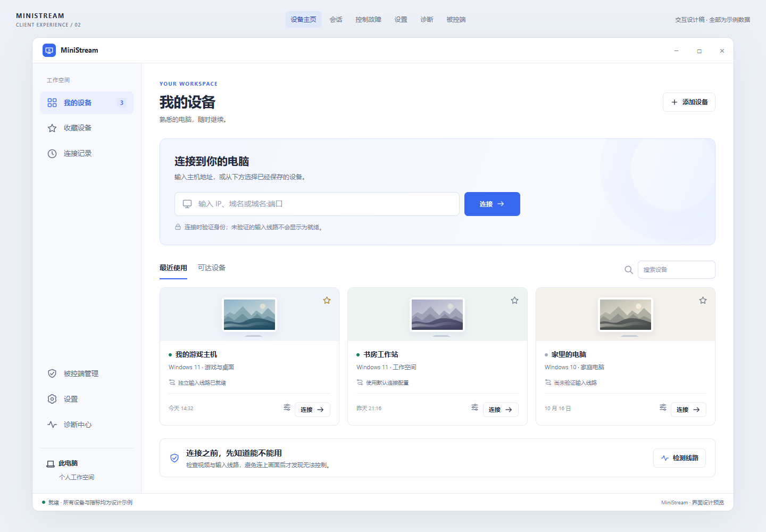Open connection settings for 书房工作站

click(x=474, y=408)
